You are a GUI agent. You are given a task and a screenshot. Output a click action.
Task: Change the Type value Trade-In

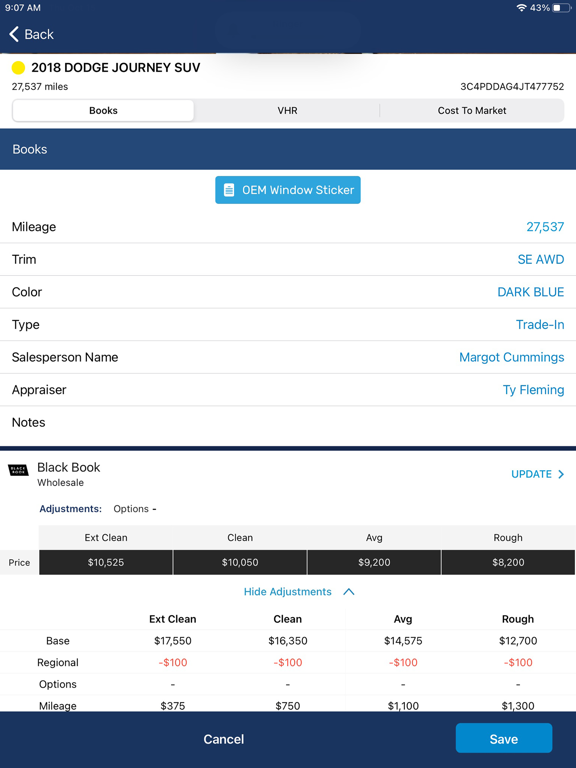click(540, 325)
